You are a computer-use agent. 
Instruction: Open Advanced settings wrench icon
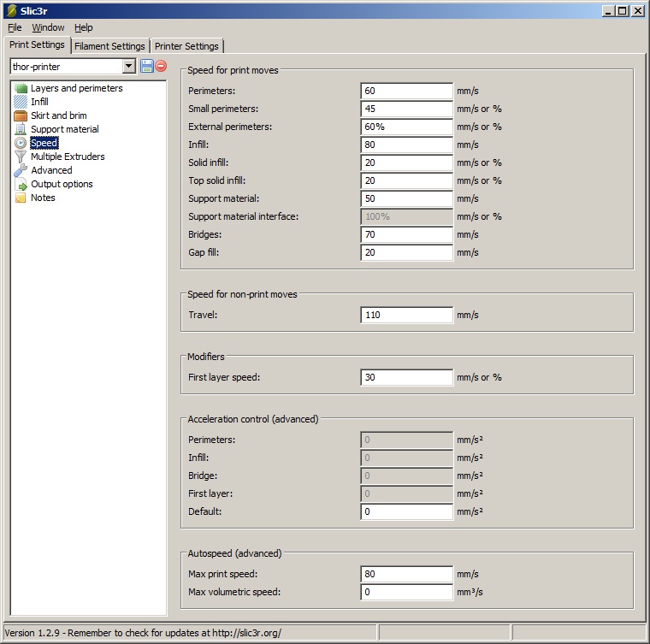point(21,170)
